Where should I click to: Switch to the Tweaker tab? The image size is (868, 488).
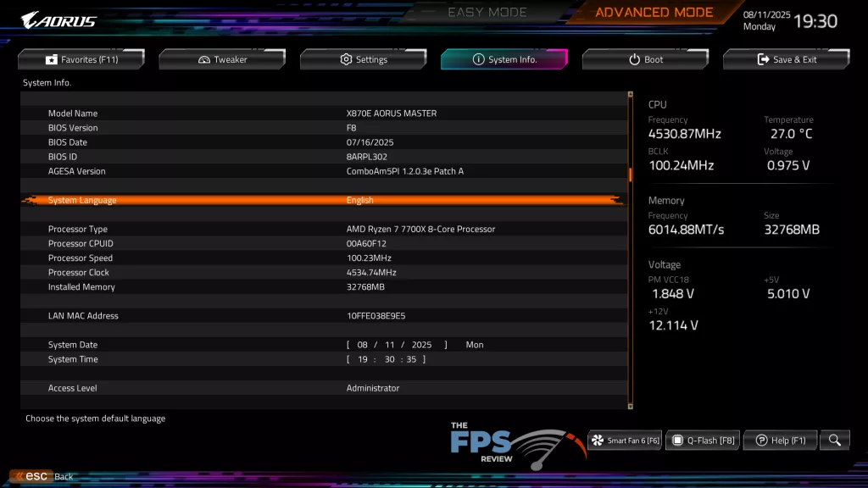[223, 59]
